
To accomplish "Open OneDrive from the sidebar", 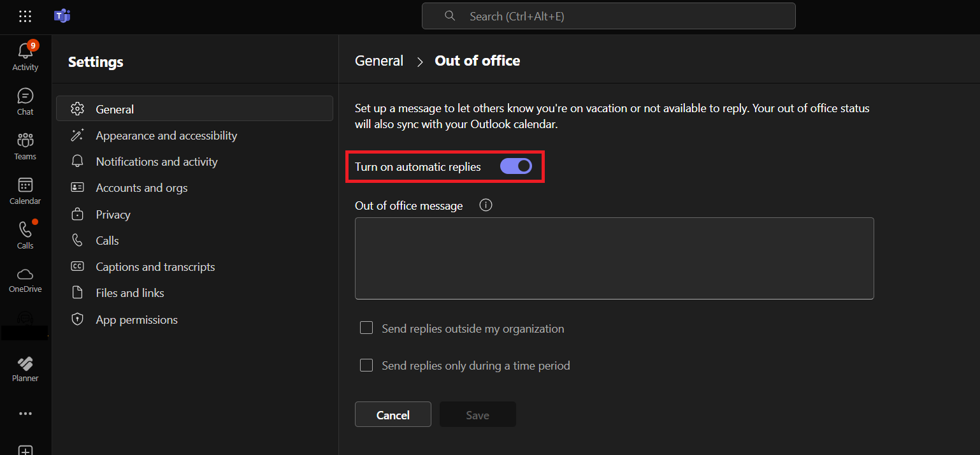I will click(x=25, y=280).
